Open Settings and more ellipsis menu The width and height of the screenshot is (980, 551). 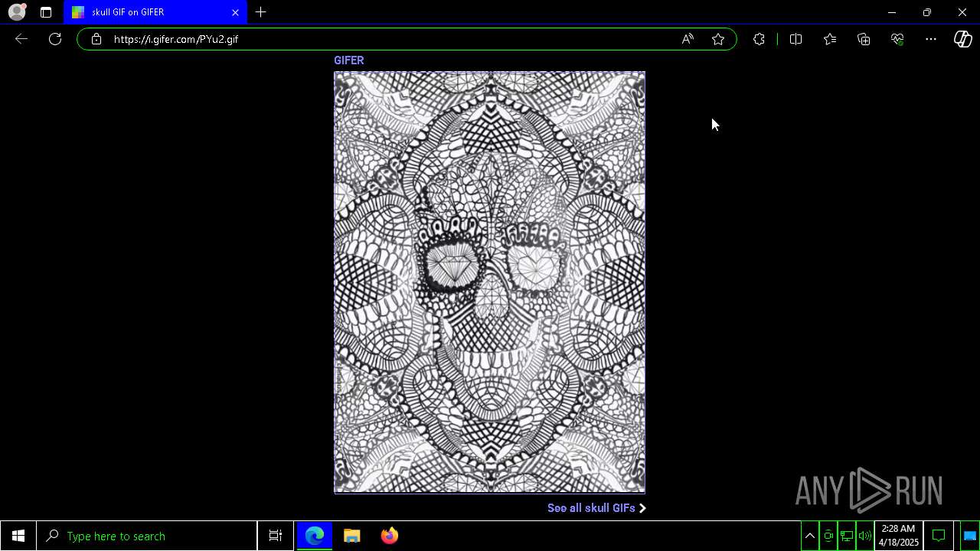click(x=931, y=39)
